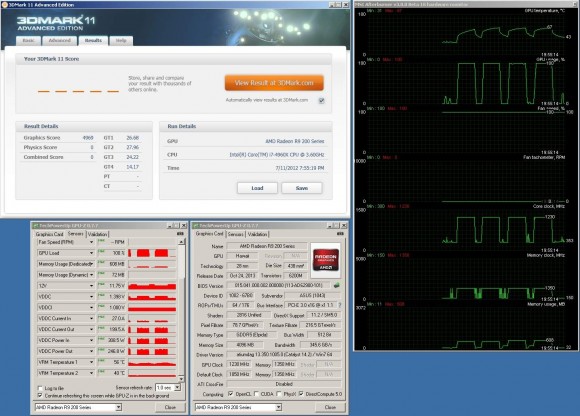580x416 pixels.
Task: Click the GPU Load red history graph
Action: pyautogui.click(x=152, y=253)
